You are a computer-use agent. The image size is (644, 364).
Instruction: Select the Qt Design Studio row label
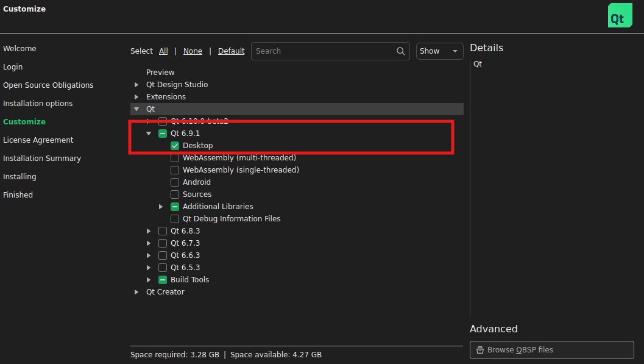[x=177, y=85]
